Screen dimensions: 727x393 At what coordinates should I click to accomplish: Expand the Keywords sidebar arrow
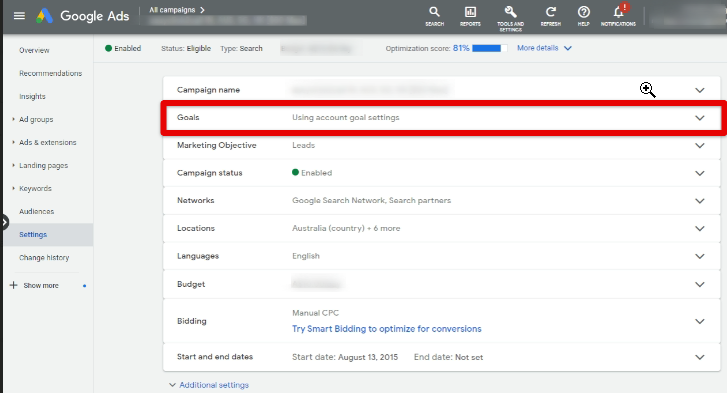click(x=13, y=188)
